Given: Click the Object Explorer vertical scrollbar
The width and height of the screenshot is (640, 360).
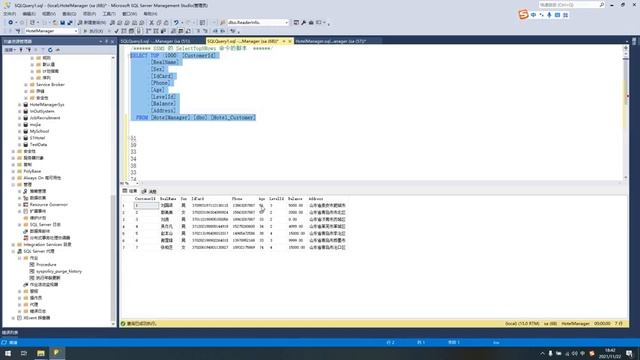Looking at the screenshot, I should click(x=113, y=190).
